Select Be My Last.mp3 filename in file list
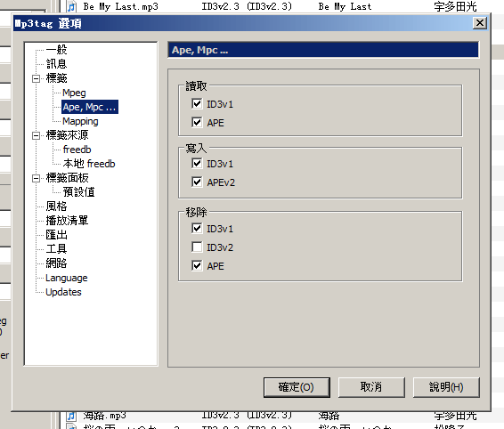Image resolution: width=504 pixels, height=429 pixels. tap(120, 6)
